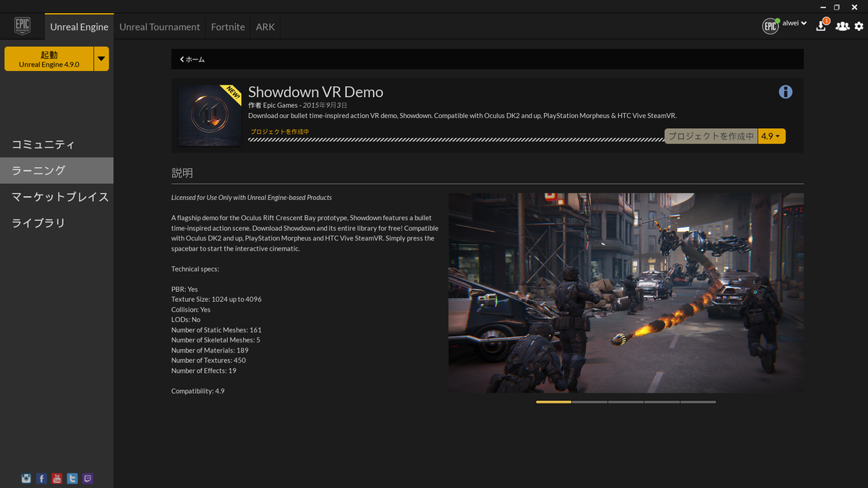This screenshot has height=488, width=868.
Task: Click the Epic Games logo at top left
Action: (22, 27)
